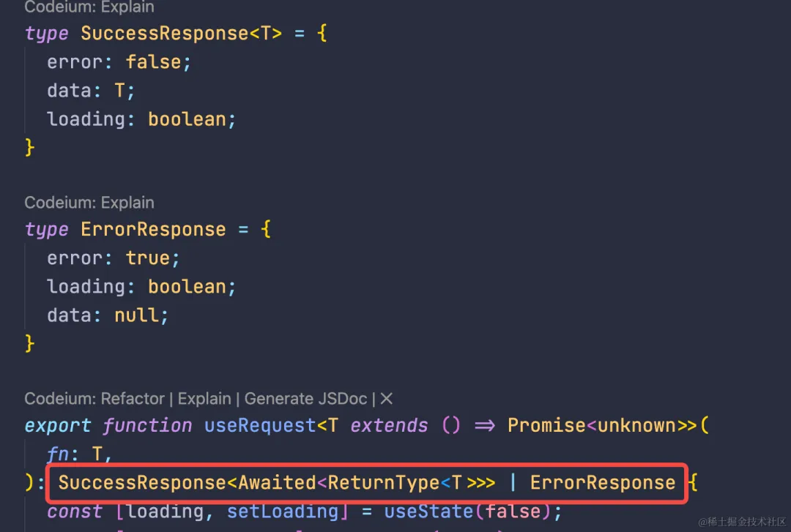Click Refactor code lens above useRequest
This screenshot has height=532, width=791.
coord(133,399)
